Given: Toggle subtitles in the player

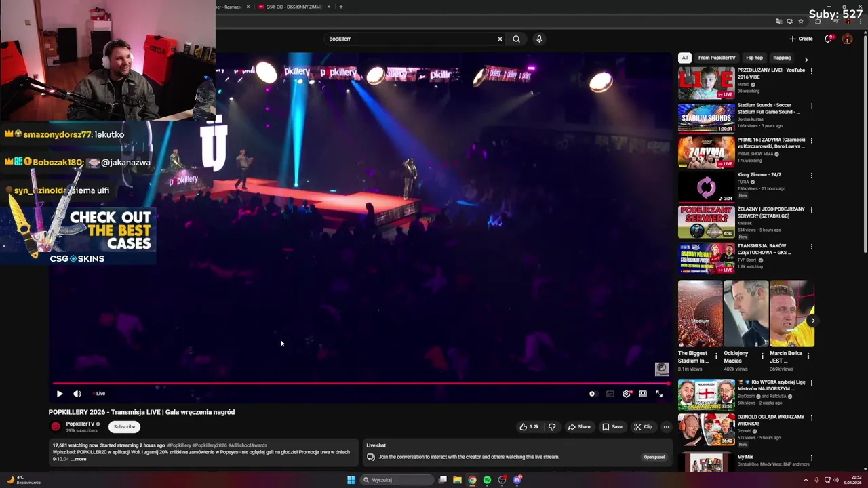Looking at the screenshot, I should (x=610, y=394).
